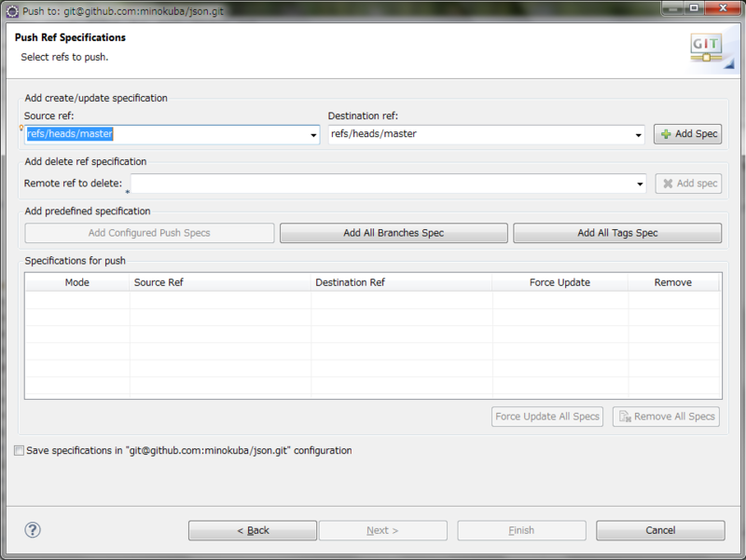Click the Mode column header
The image size is (746, 560).
coord(77,282)
